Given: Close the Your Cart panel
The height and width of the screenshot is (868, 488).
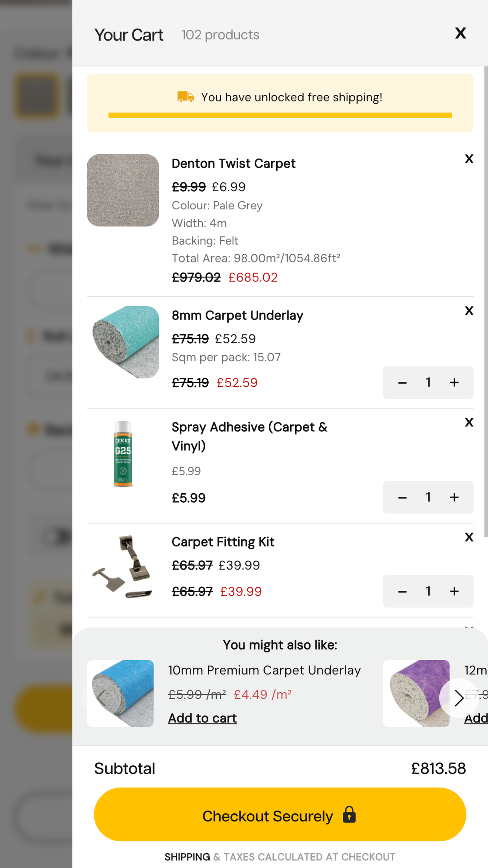Looking at the screenshot, I should pos(460,33).
